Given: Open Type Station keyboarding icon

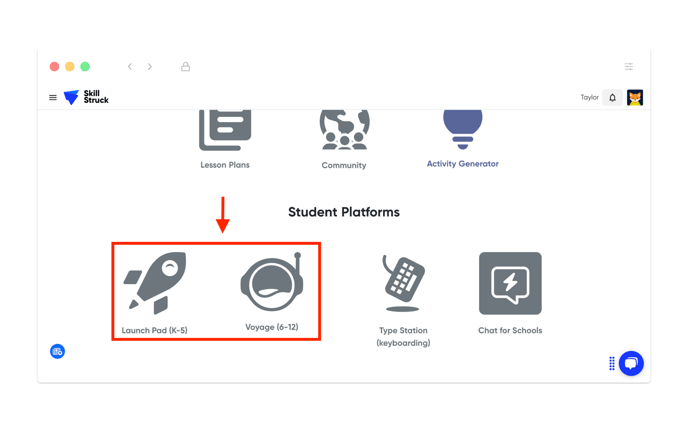Looking at the screenshot, I should pos(403,283).
